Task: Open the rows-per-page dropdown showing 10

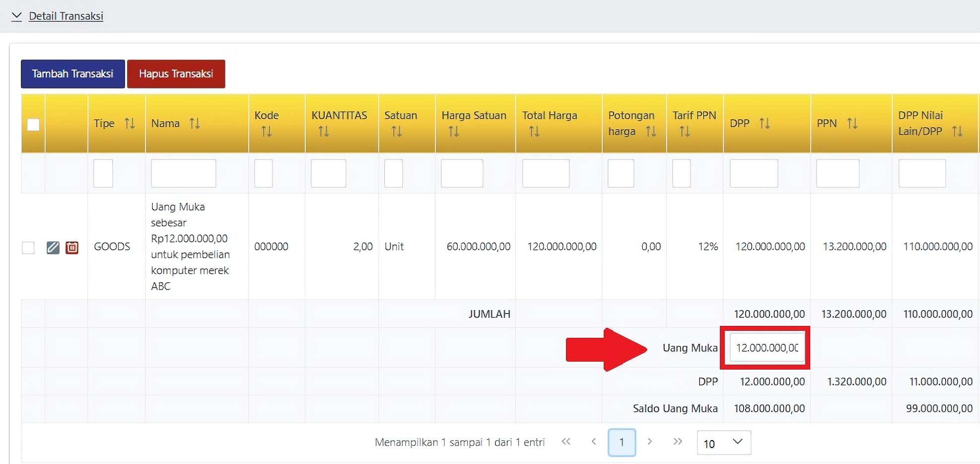Action: [723, 443]
